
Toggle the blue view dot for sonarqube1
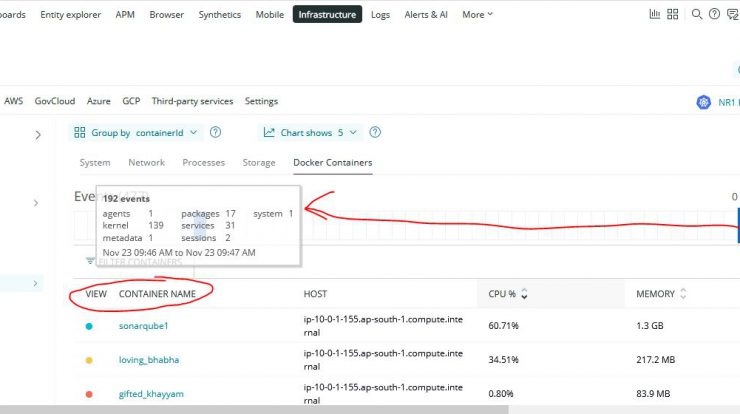point(89,326)
